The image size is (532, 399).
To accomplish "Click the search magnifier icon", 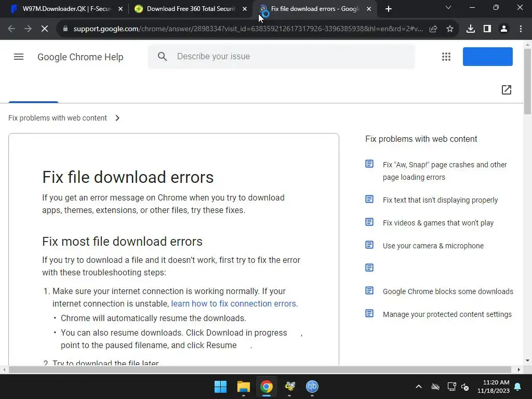I will (x=162, y=56).
